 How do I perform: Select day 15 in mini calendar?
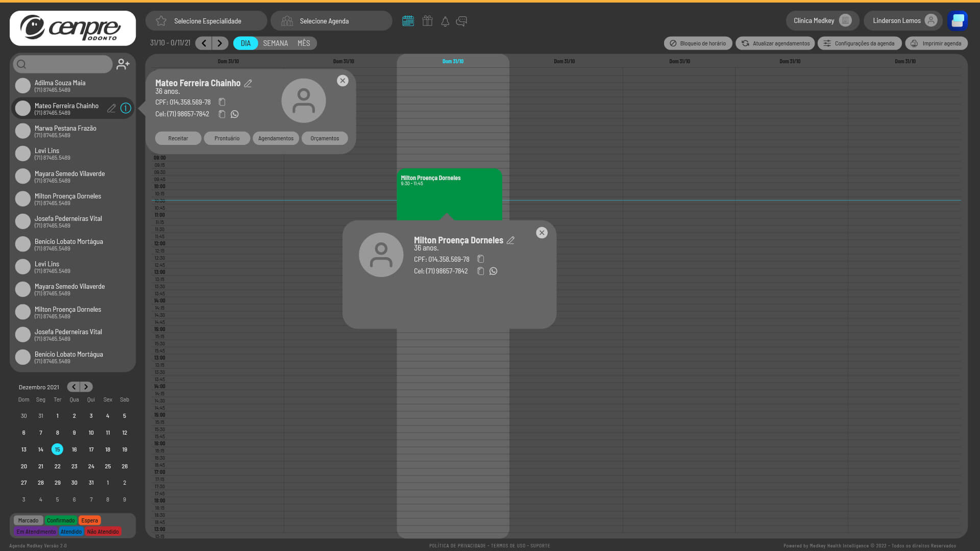(x=57, y=449)
